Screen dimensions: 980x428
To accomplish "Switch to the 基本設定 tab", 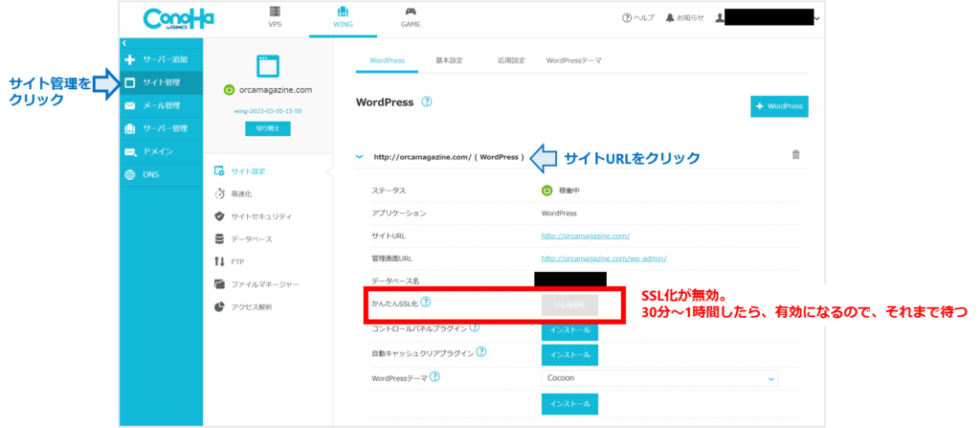I will [x=450, y=60].
